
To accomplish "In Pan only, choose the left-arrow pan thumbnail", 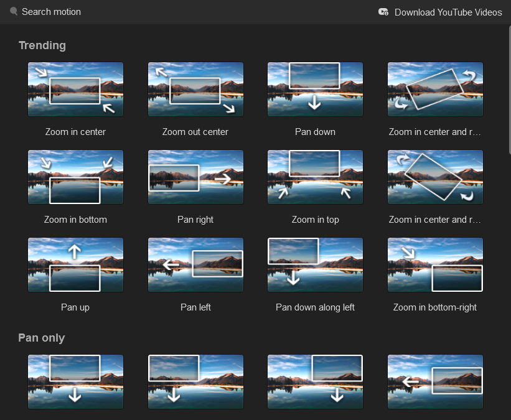I will coord(435,381).
